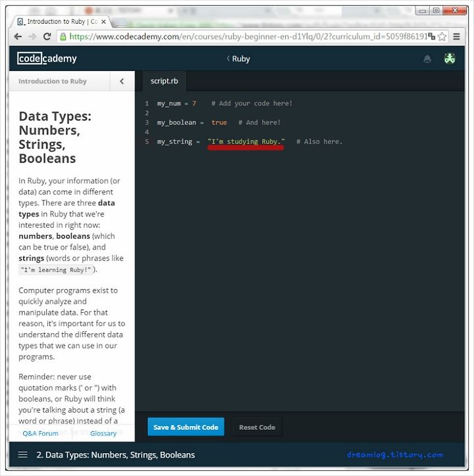
Task: Click the browser forward arrow
Action: point(32,37)
